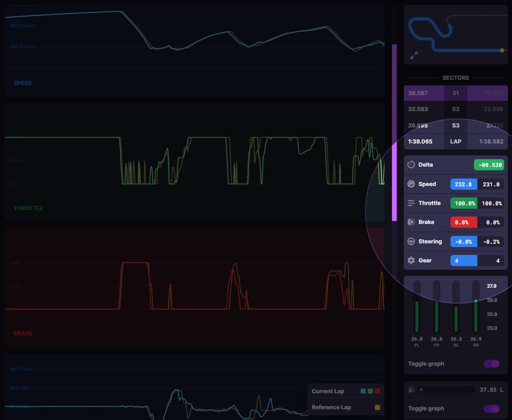The image size is (512, 420).
Task: Click the blue steering -0.0% value
Action: [464, 241]
